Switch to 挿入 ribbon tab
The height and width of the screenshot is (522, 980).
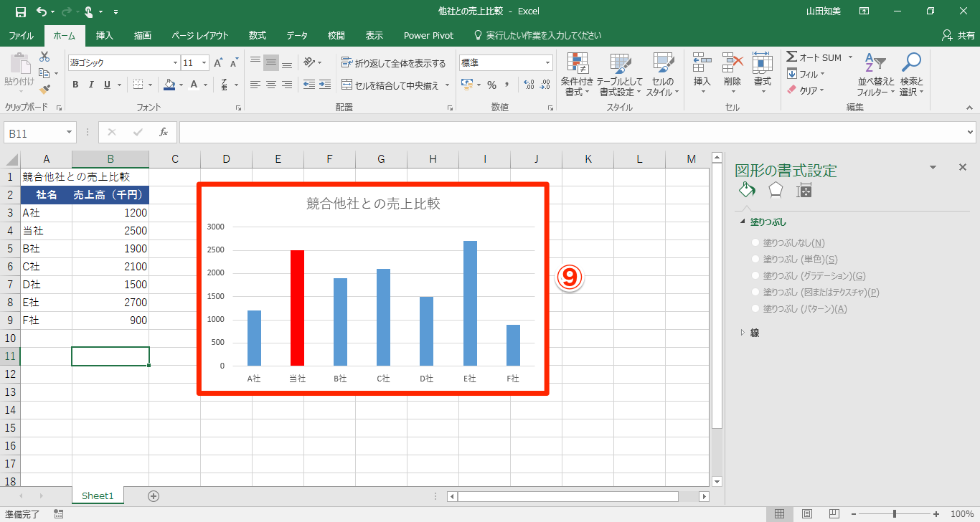105,35
